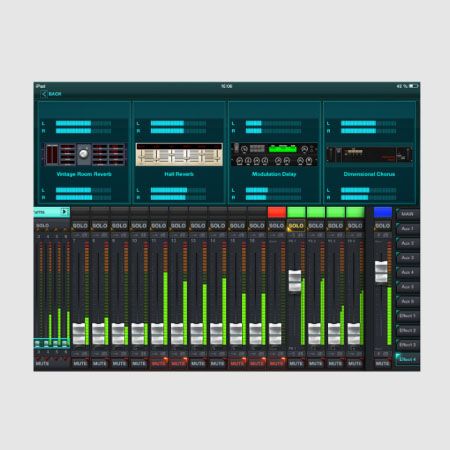
Task: Solo channel 12
Action: pos(178,226)
